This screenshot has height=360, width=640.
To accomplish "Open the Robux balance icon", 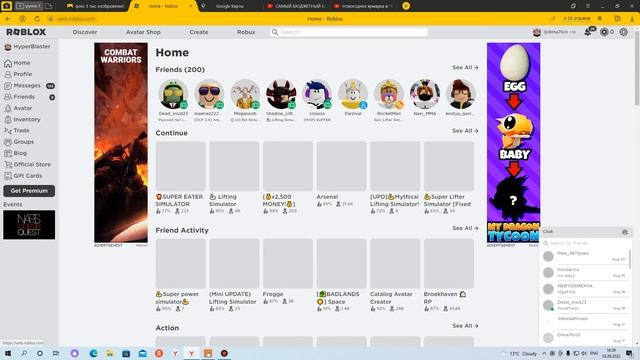I will click(604, 32).
